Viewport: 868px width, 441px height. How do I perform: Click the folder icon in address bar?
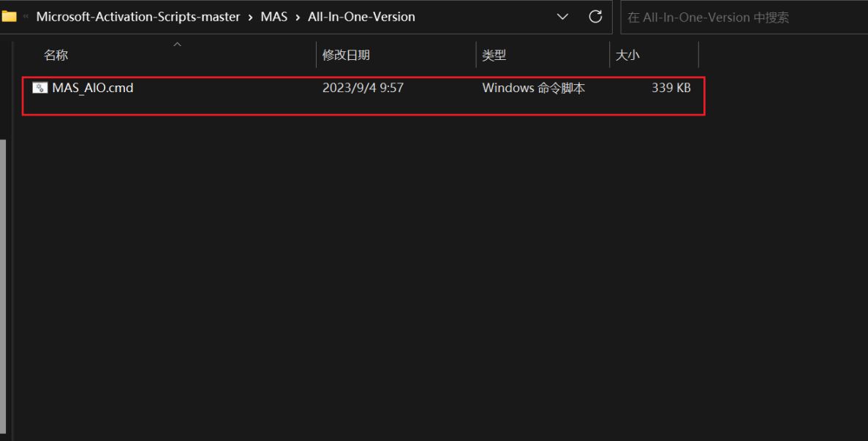9,17
